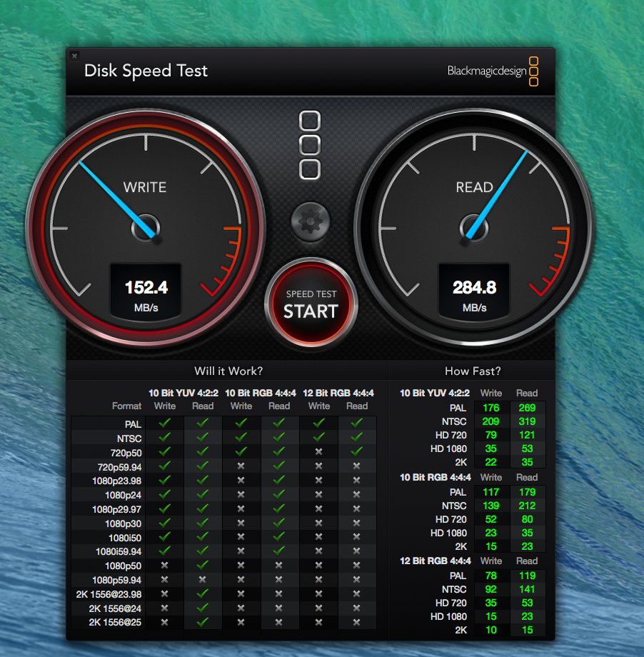Click 10 Bit YUV PAL write value 176
644x657 pixels.
pos(491,408)
